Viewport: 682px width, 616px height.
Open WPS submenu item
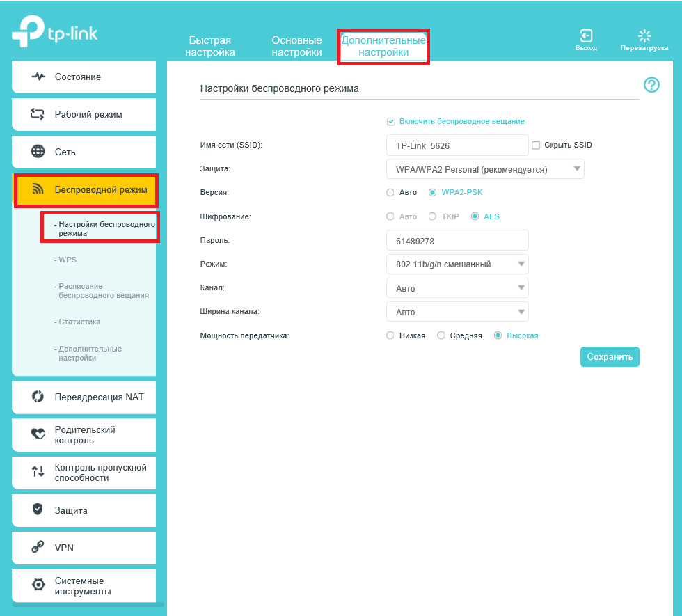click(65, 260)
